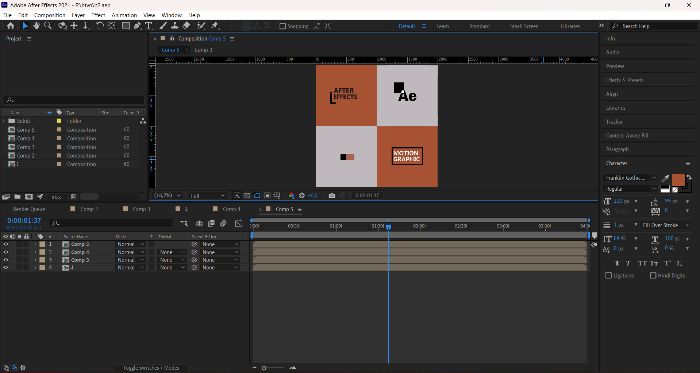Click the eyedropper in Character panel
Screen dimensions: 700x373
pos(665,179)
